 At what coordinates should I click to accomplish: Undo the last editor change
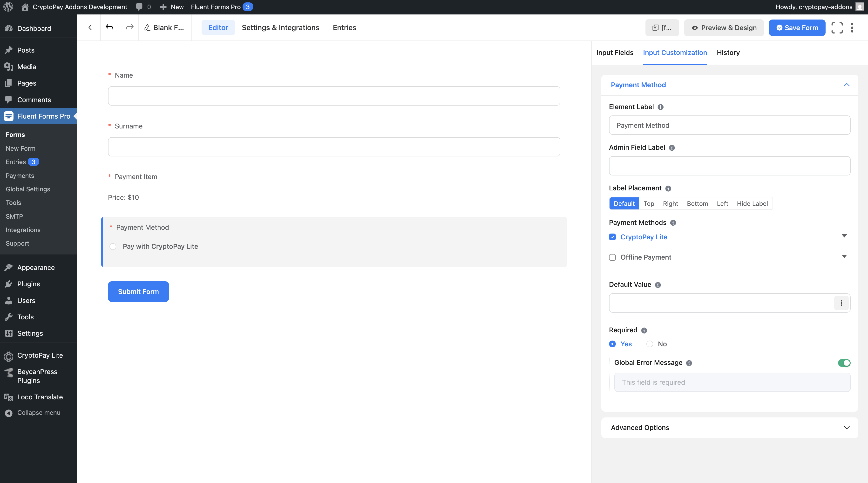[109, 27]
